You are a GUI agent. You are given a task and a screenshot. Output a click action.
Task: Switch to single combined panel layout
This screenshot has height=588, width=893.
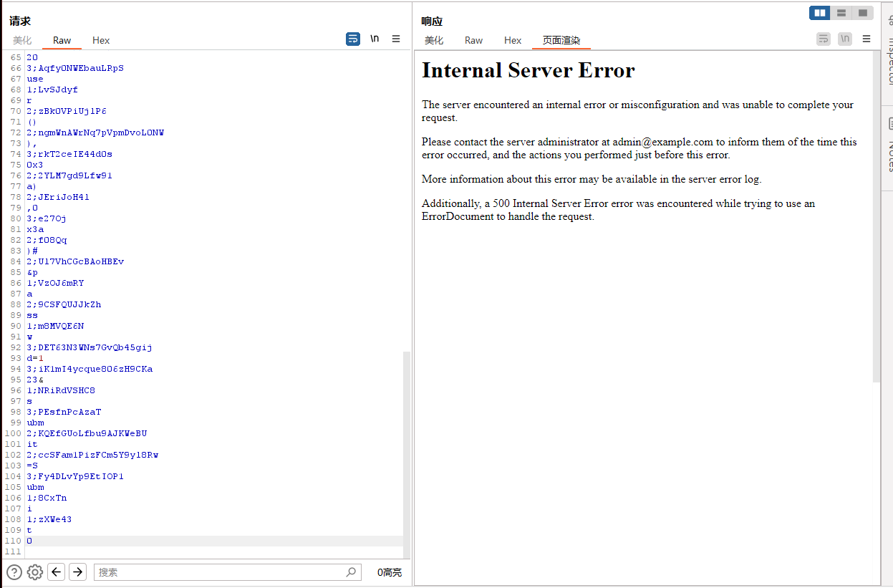(x=863, y=13)
